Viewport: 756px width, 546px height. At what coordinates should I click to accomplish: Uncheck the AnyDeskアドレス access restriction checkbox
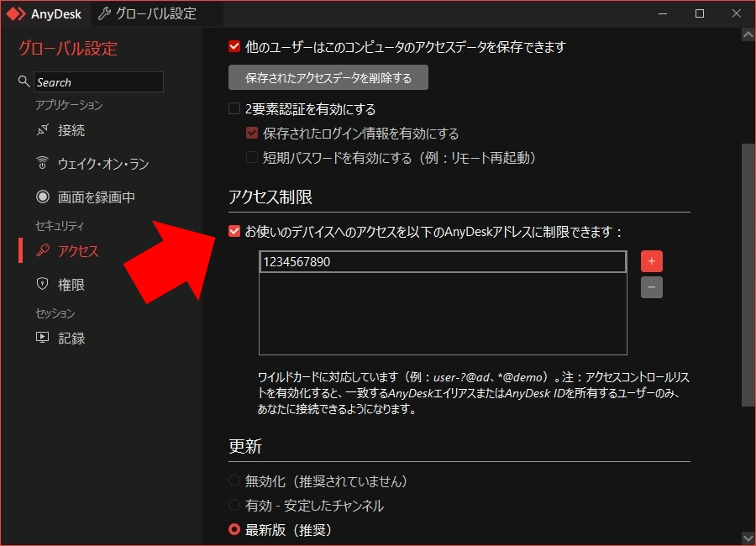(x=234, y=233)
